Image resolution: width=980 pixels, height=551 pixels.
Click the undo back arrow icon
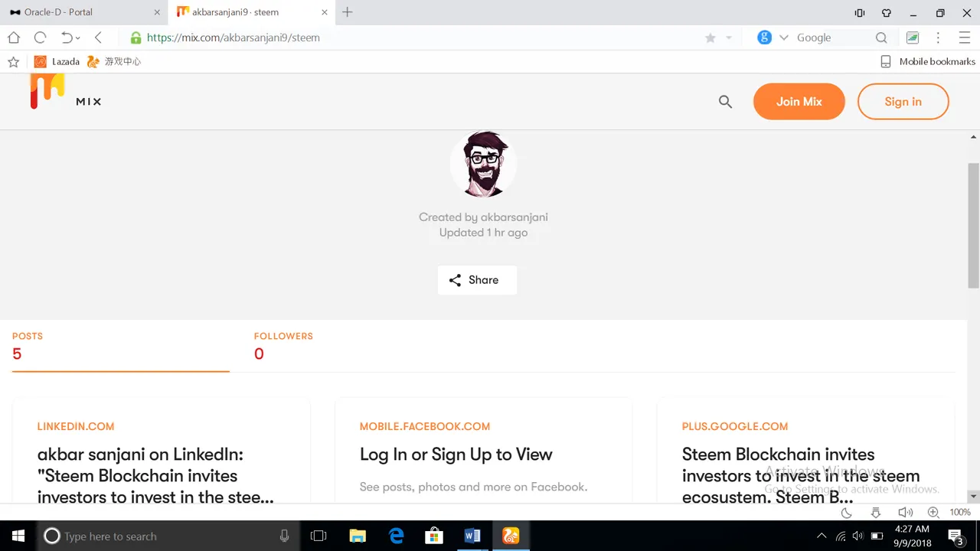(67, 37)
